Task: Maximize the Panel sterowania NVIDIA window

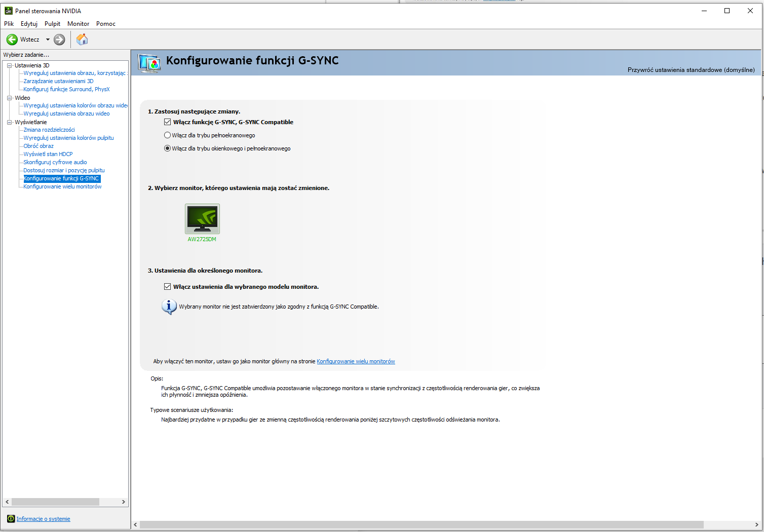Action: pos(727,11)
